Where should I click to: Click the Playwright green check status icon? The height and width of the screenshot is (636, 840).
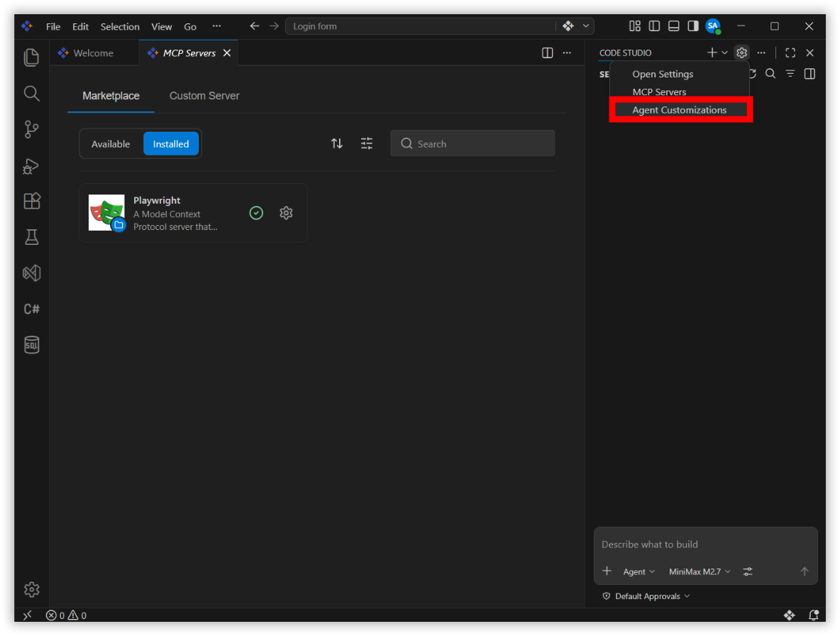point(256,213)
